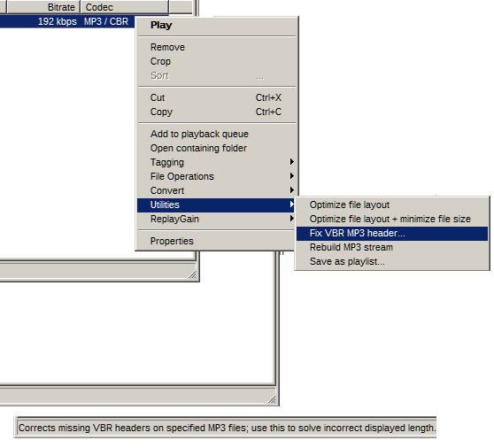
Task: Expand the Tagging submenu arrow
Action: (x=292, y=162)
